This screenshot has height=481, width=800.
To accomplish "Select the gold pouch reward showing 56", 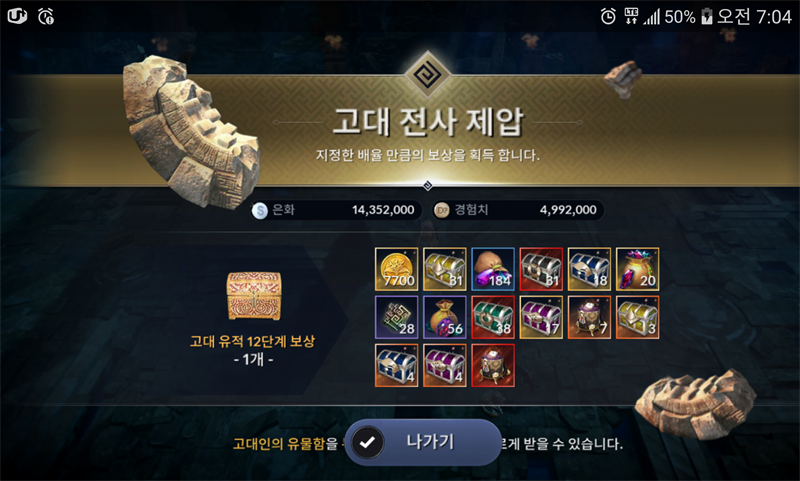I will [444, 317].
